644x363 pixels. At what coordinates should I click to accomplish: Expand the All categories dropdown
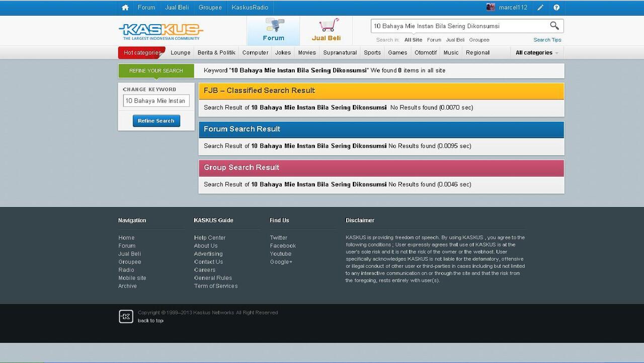537,53
